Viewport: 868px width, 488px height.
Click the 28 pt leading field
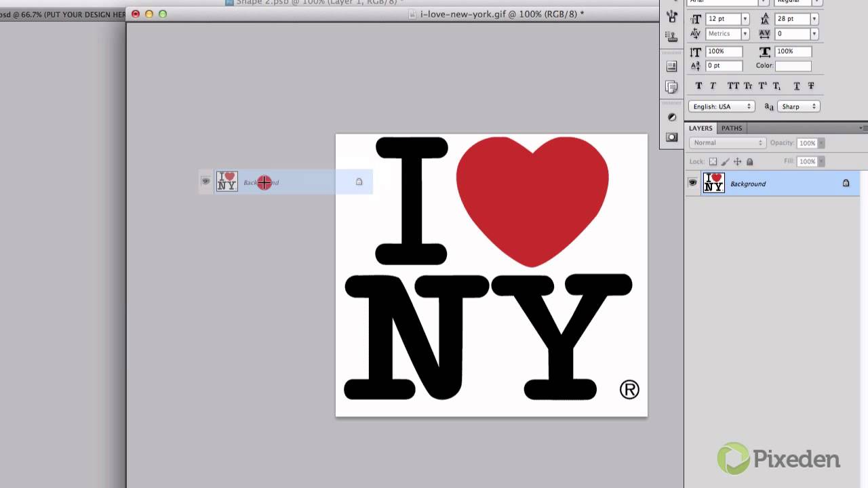coord(793,19)
